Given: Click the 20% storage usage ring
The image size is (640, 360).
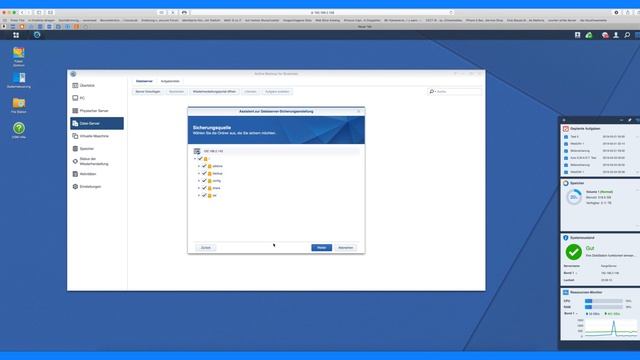Looking at the screenshot, I should (x=574, y=197).
